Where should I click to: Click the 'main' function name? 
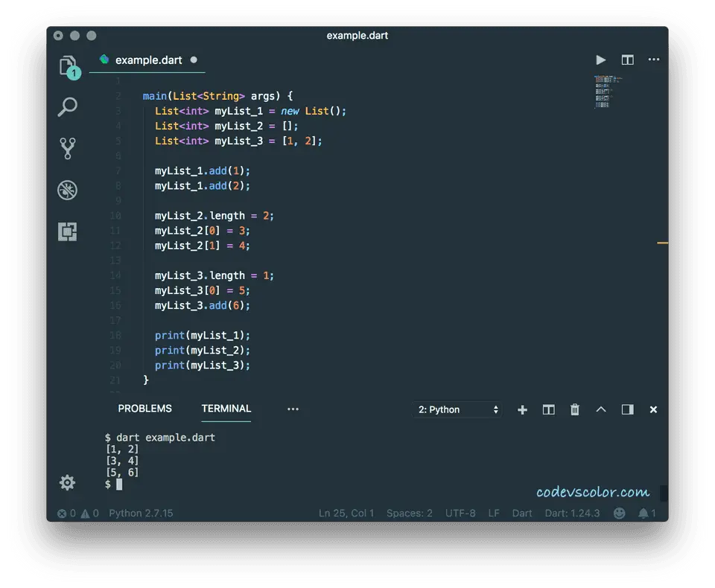pyautogui.click(x=155, y=96)
